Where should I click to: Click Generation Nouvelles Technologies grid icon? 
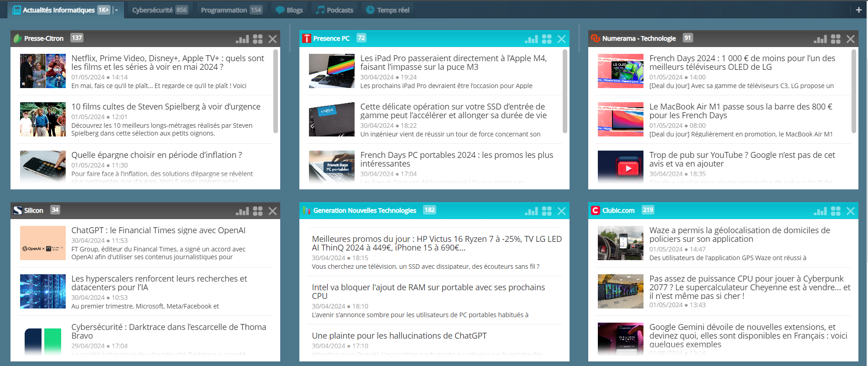tap(547, 211)
